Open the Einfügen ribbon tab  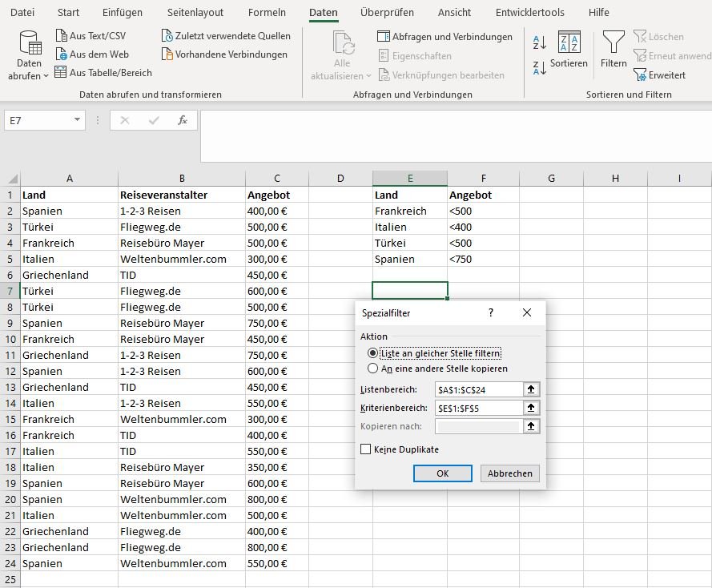coord(123,13)
